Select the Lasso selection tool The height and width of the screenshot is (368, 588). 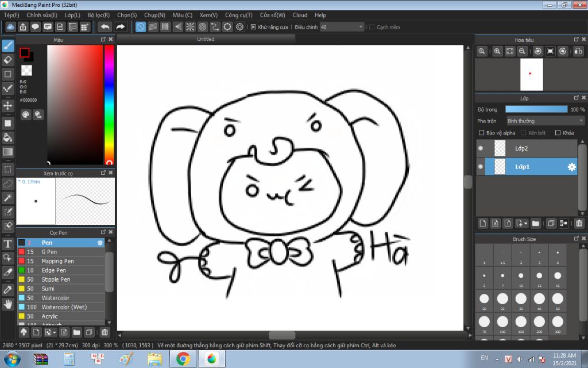[x=8, y=183]
